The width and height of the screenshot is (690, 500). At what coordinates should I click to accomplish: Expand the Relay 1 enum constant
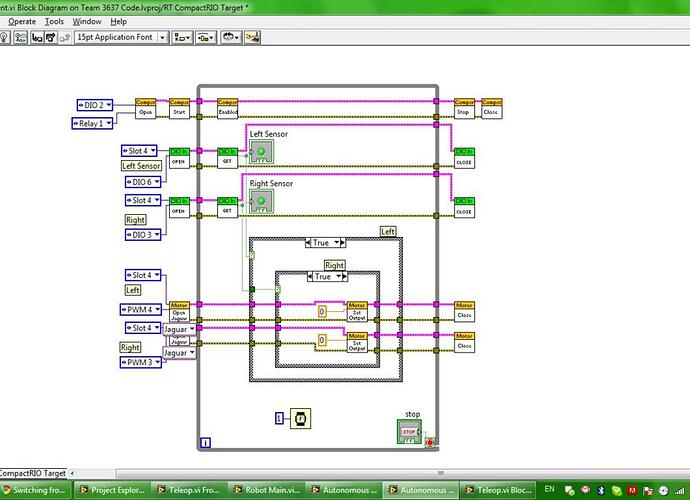(x=92, y=123)
